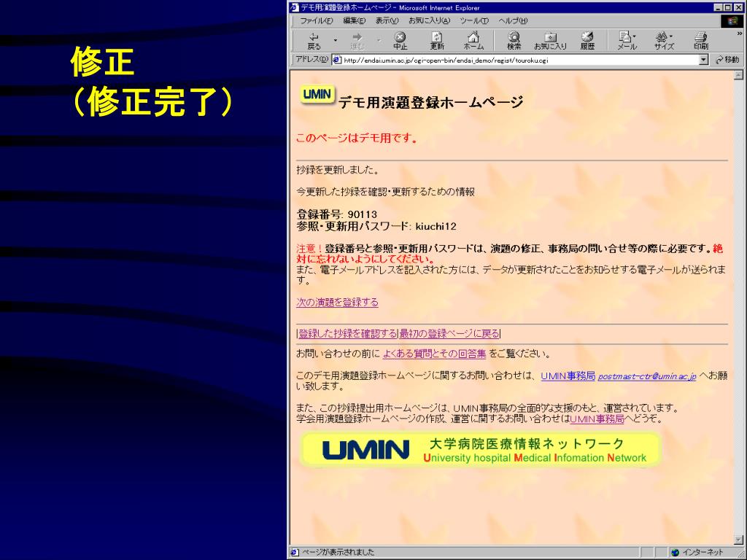
Task: Click the red このページはデモ用です text
Action: coord(357,138)
